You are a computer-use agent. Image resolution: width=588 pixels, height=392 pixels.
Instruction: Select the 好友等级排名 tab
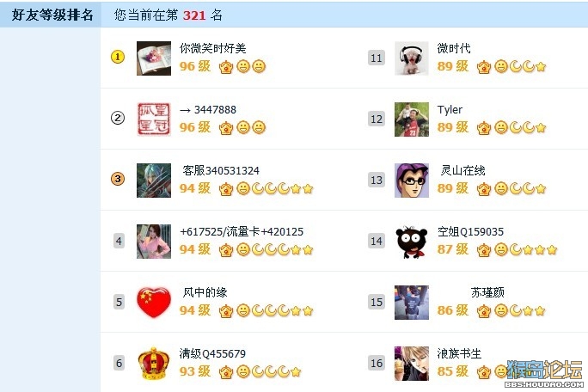[x=51, y=15]
